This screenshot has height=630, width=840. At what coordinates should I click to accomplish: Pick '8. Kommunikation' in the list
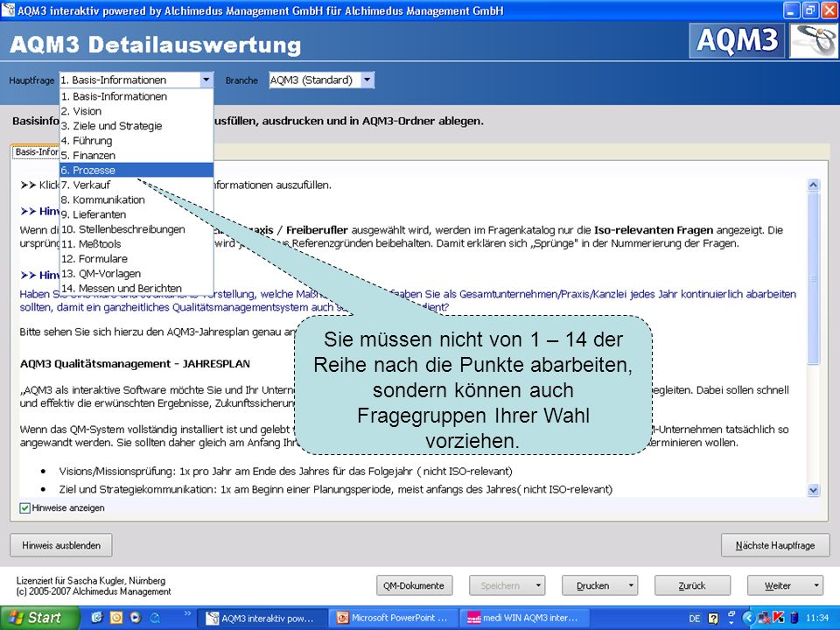point(136,199)
